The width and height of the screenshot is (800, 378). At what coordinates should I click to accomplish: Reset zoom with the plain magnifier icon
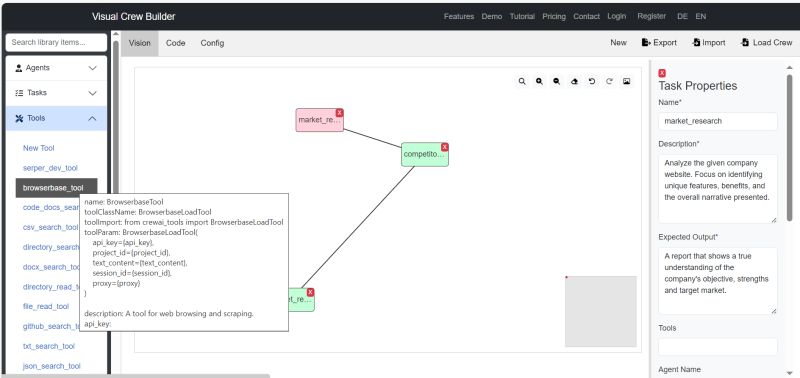pyautogui.click(x=521, y=81)
